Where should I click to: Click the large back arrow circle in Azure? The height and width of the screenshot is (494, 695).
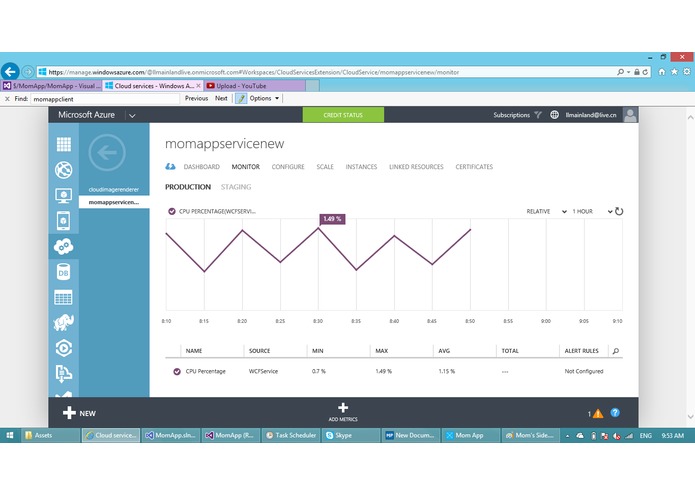point(107,153)
